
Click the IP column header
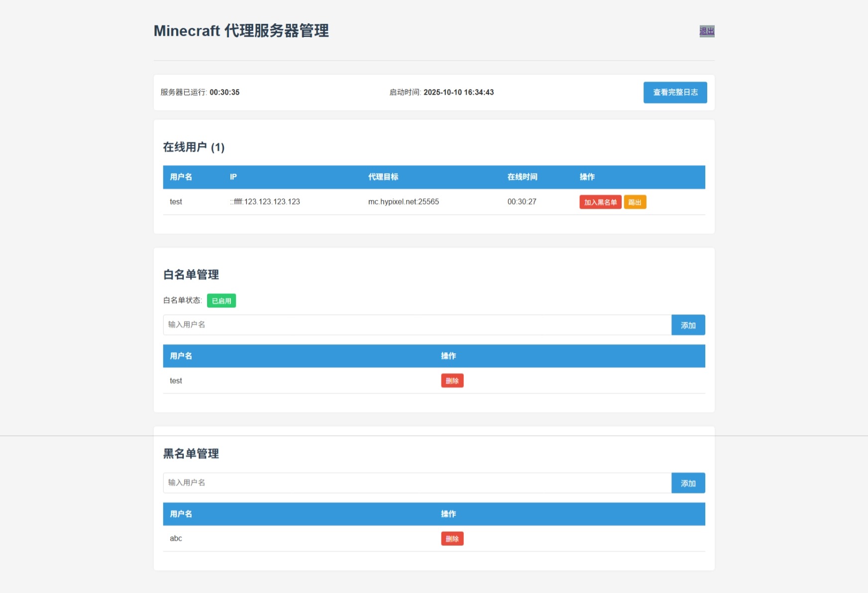click(233, 177)
